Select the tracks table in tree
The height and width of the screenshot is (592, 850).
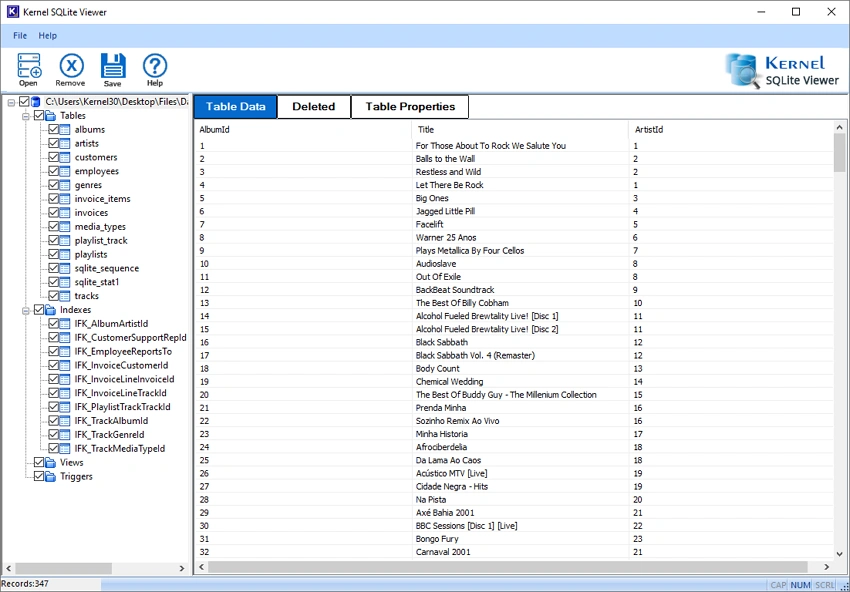coord(87,296)
